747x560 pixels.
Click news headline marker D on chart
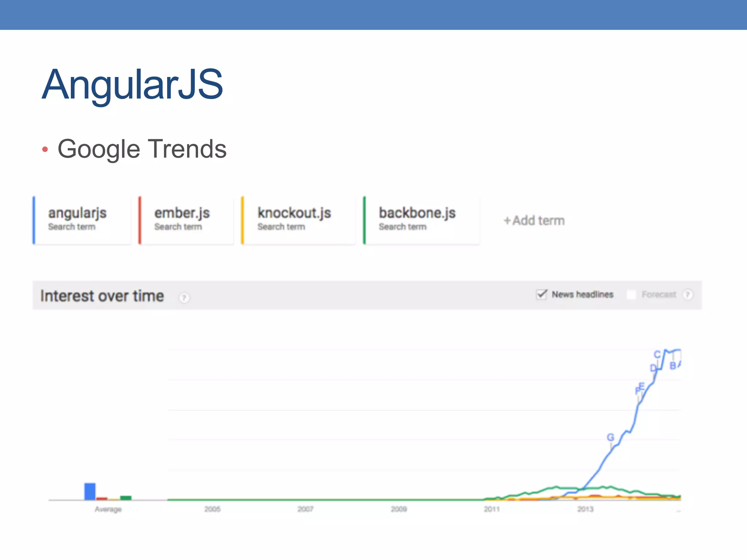[x=653, y=368]
